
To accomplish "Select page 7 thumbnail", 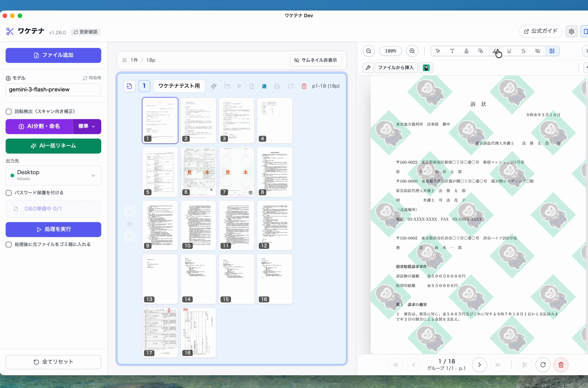I will pos(237,172).
